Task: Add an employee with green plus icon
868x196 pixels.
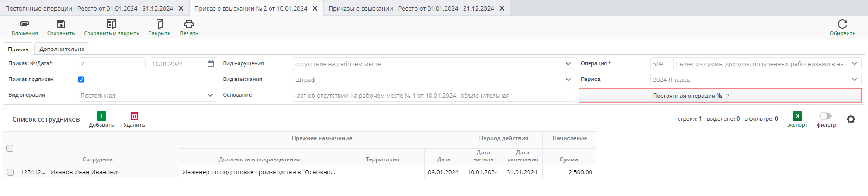Action: (x=101, y=116)
